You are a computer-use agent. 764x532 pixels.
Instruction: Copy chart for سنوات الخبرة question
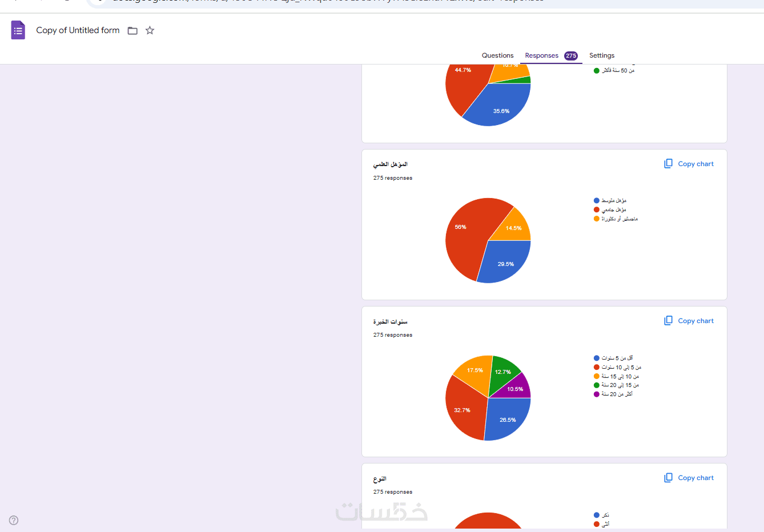point(689,321)
